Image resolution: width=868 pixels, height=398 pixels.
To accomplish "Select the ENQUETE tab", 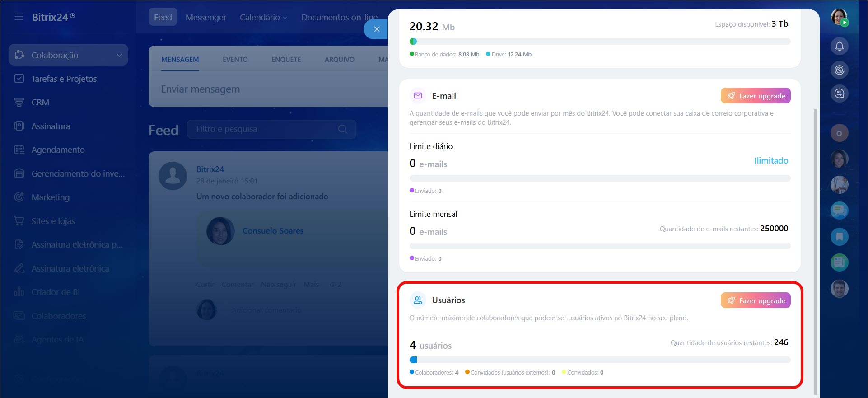I will click(286, 60).
